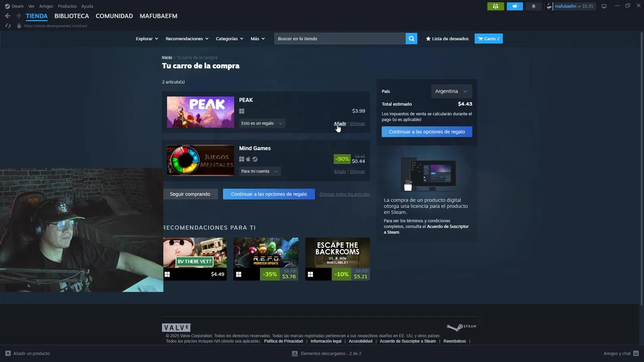
Task: Open Escape the Backrooms recommendation card
Action: 337,259
